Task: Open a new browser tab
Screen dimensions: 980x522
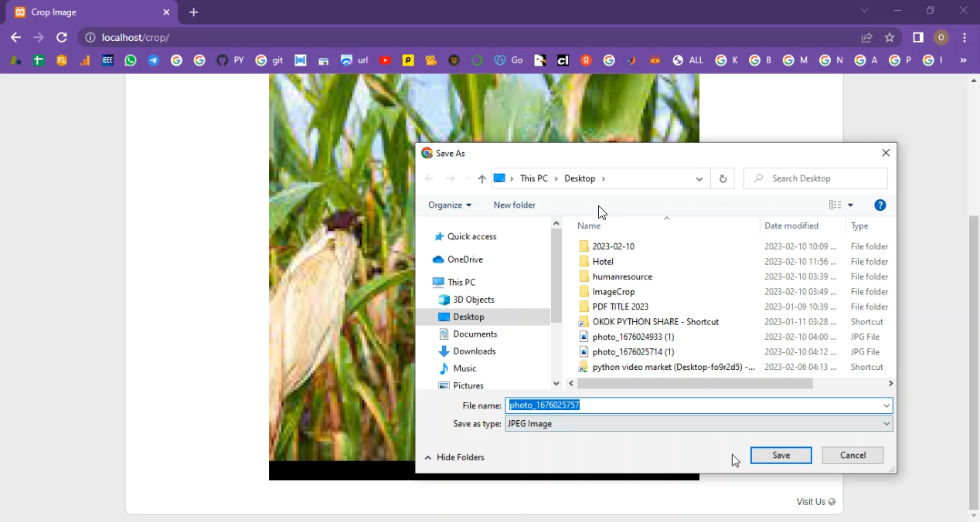Action: pyautogui.click(x=193, y=12)
